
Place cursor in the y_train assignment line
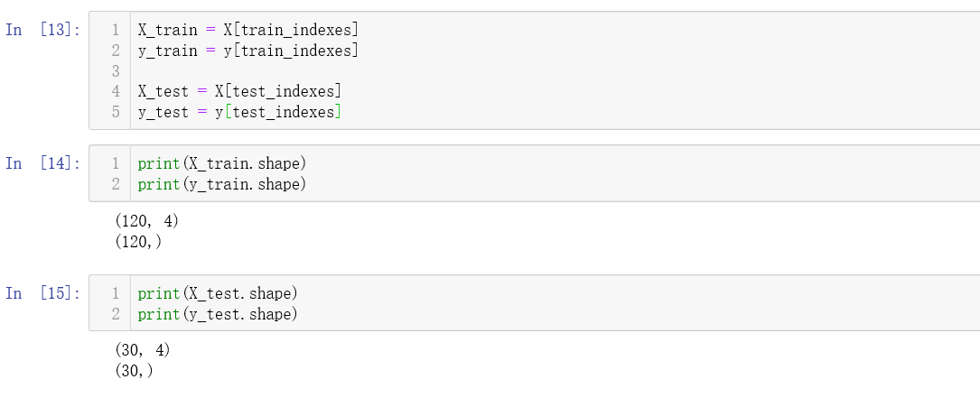(247, 51)
